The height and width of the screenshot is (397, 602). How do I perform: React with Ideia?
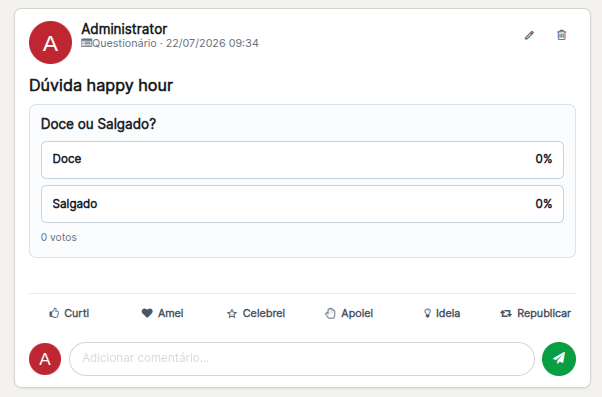pyautogui.click(x=442, y=313)
